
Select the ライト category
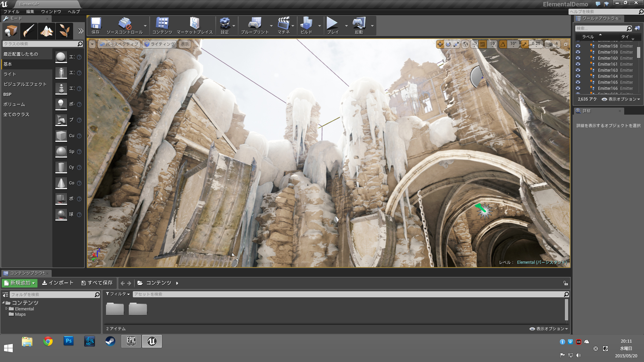point(27,74)
